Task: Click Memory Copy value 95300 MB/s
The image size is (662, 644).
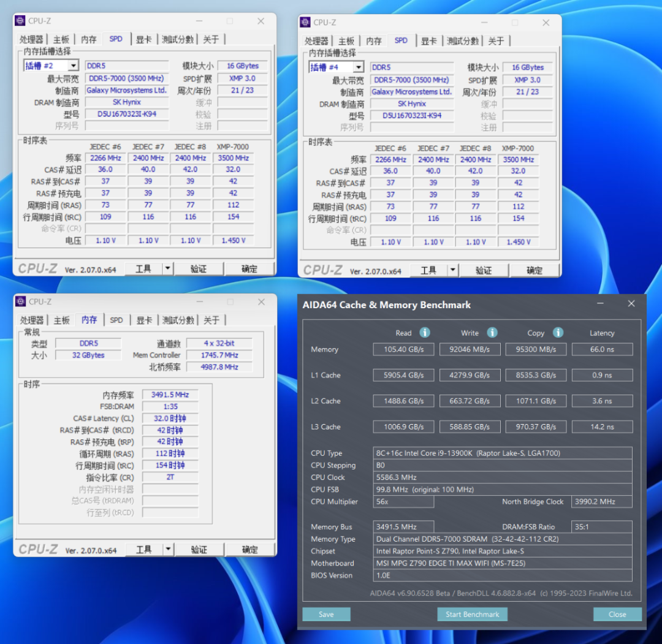Action: tap(536, 349)
